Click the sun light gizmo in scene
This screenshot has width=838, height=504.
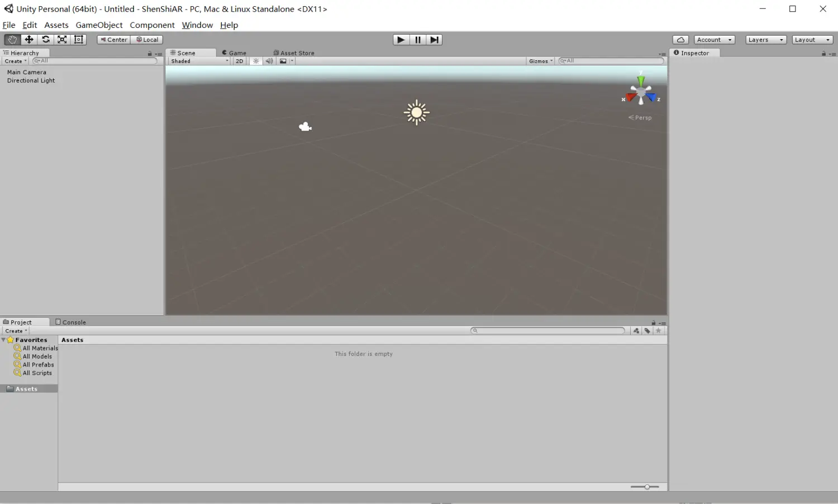pos(417,113)
